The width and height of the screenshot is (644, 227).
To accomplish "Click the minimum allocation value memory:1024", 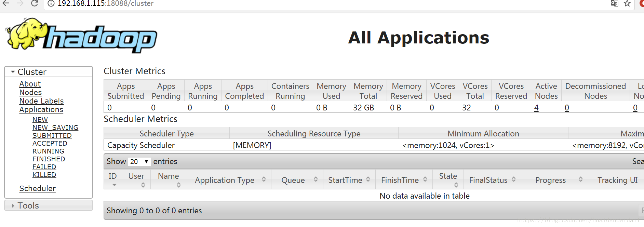I will pyautogui.click(x=448, y=145).
